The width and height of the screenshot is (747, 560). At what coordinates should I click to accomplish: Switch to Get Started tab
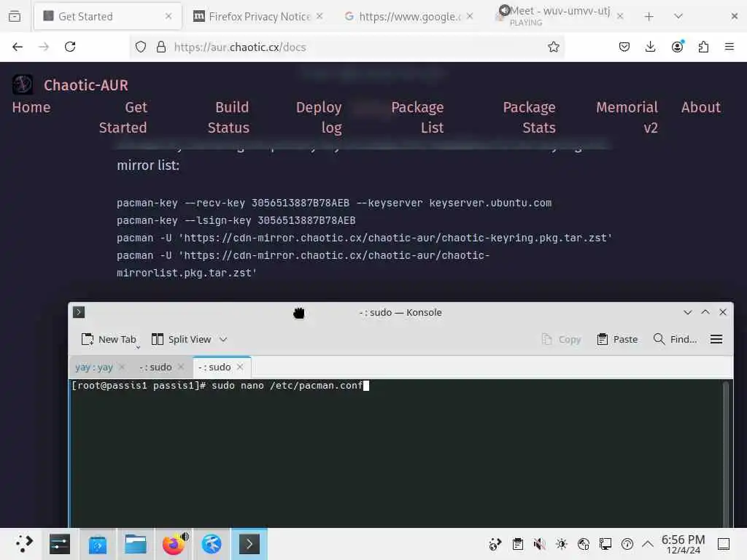click(108, 17)
